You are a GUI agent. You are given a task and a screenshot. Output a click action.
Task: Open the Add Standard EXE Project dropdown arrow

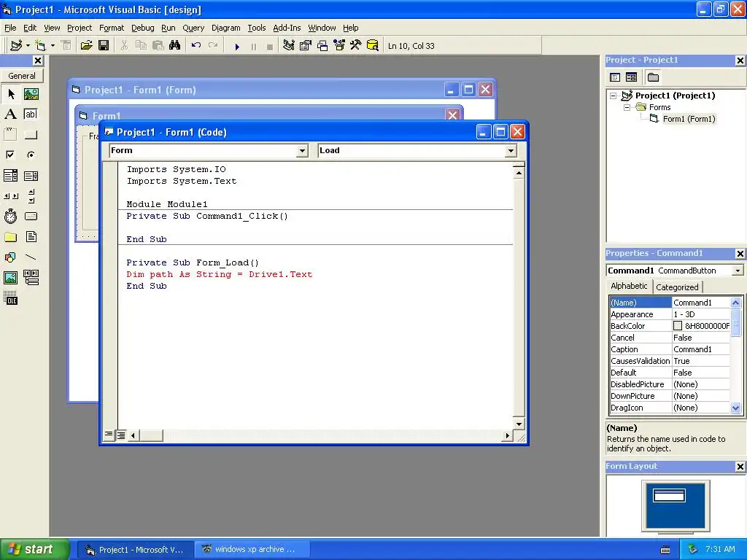[28, 46]
